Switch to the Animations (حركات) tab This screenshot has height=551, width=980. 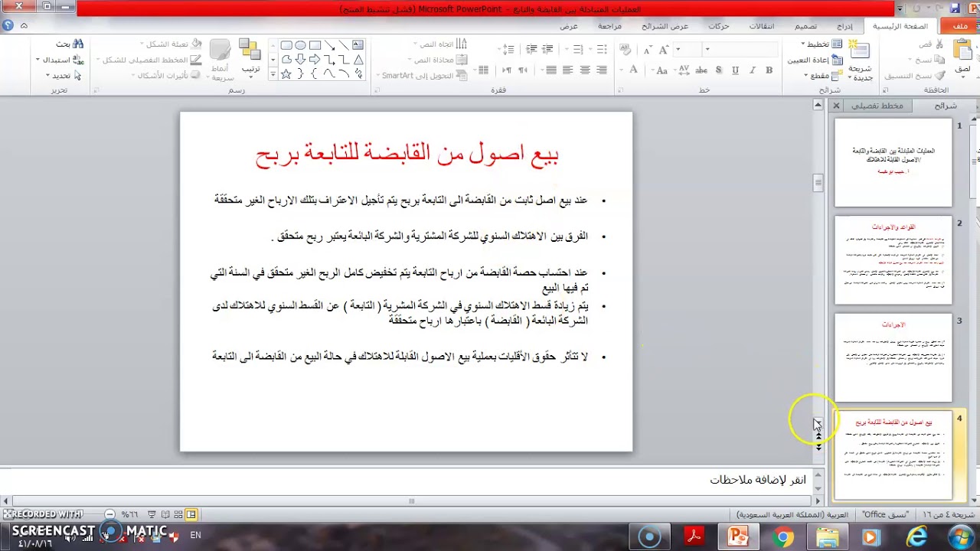pos(719,26)
